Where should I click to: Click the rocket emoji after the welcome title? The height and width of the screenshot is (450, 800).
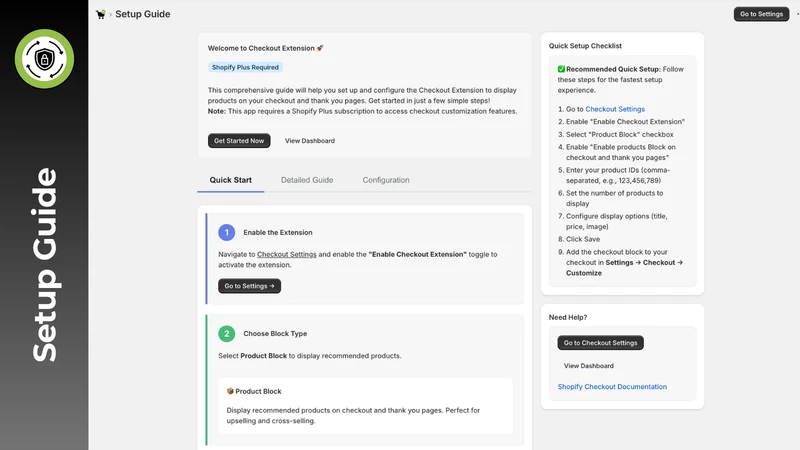tap(320, 48)
